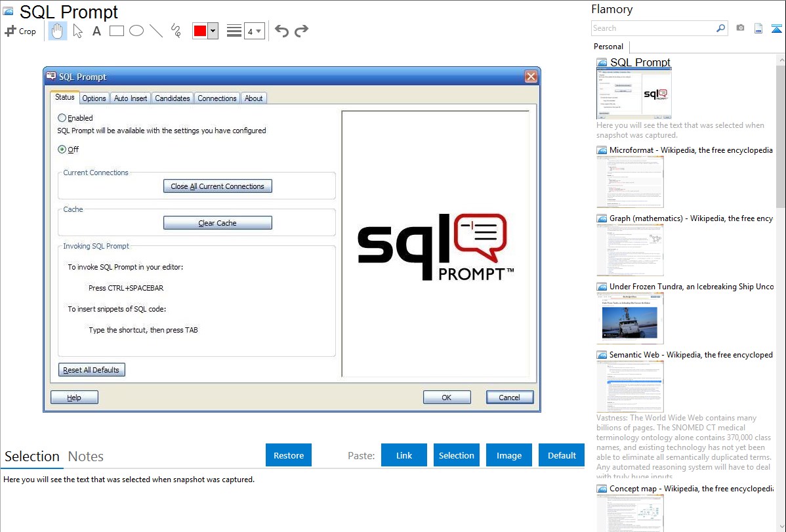Choose the text annotation tool

point(96,31)
